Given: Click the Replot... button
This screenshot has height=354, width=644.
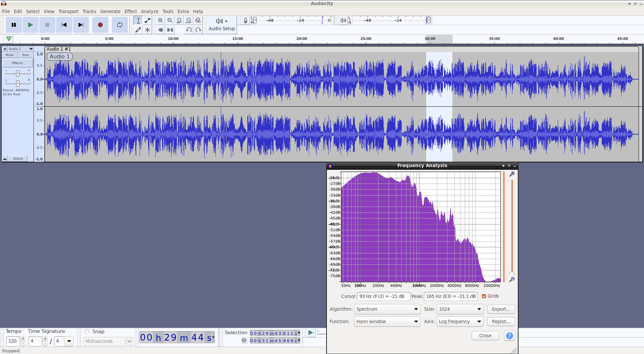Looking at the screenshot, I should 501,321.
